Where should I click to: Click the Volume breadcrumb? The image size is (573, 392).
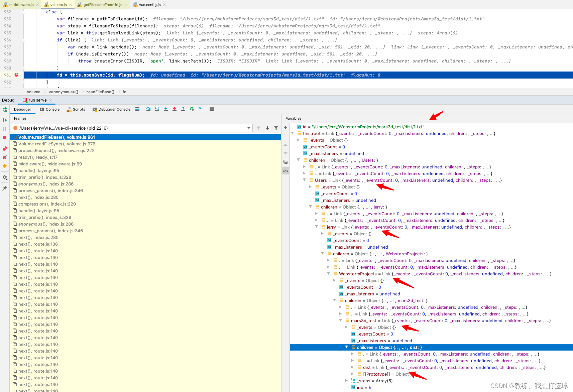33,92
